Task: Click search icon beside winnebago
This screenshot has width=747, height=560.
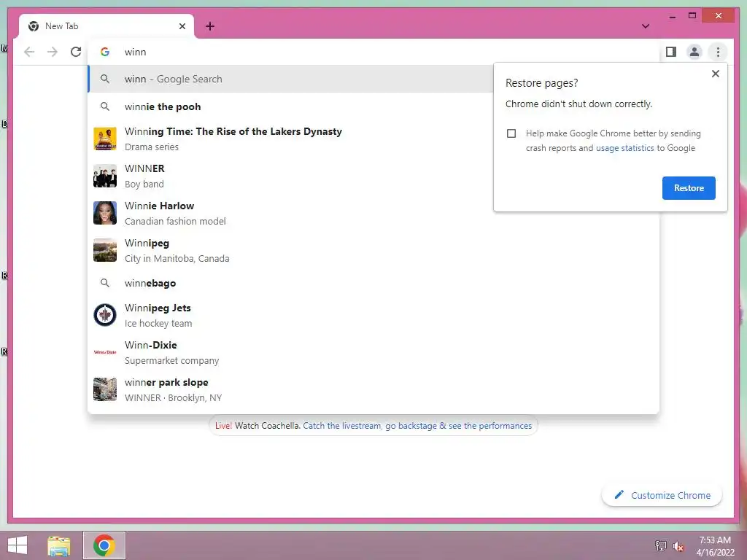Action: [x=105, y=283]
